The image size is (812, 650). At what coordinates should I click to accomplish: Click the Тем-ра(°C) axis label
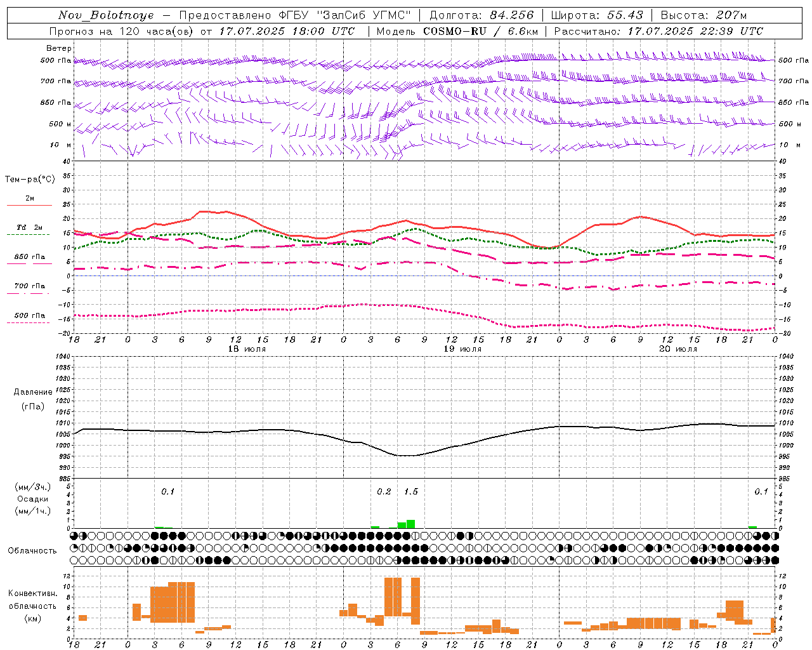30,180
